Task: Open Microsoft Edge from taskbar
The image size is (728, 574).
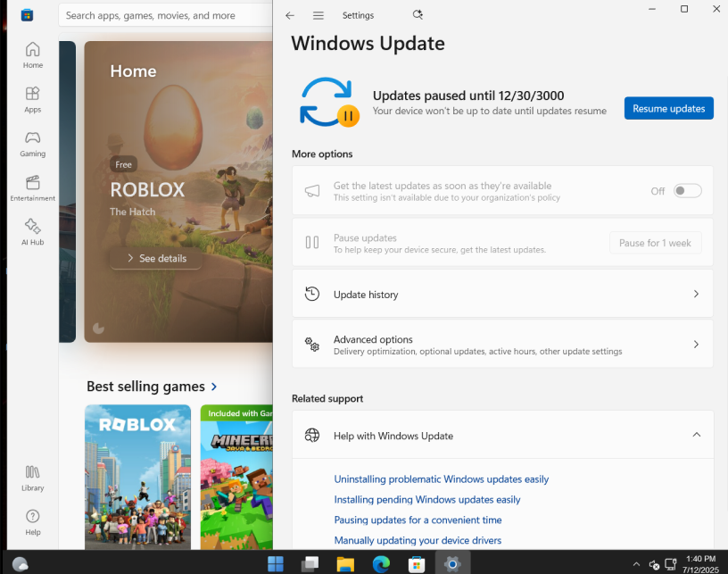Action: pos(381,564)
